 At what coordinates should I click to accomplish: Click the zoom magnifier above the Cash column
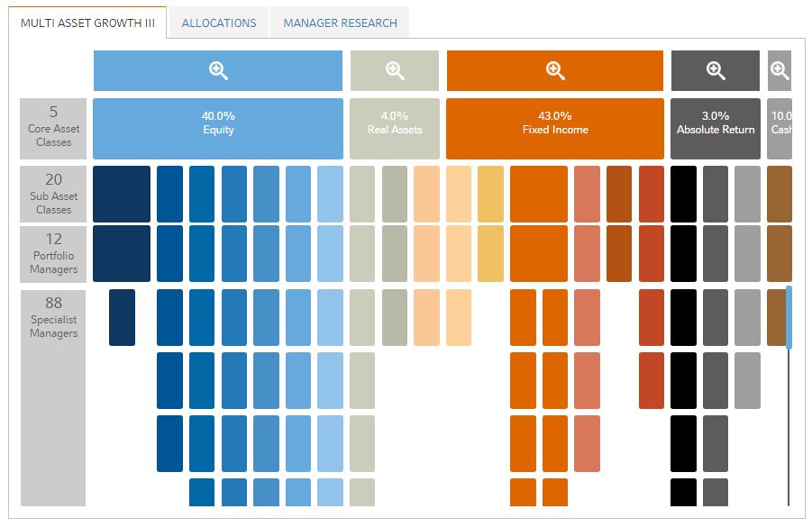pos(780,71)
